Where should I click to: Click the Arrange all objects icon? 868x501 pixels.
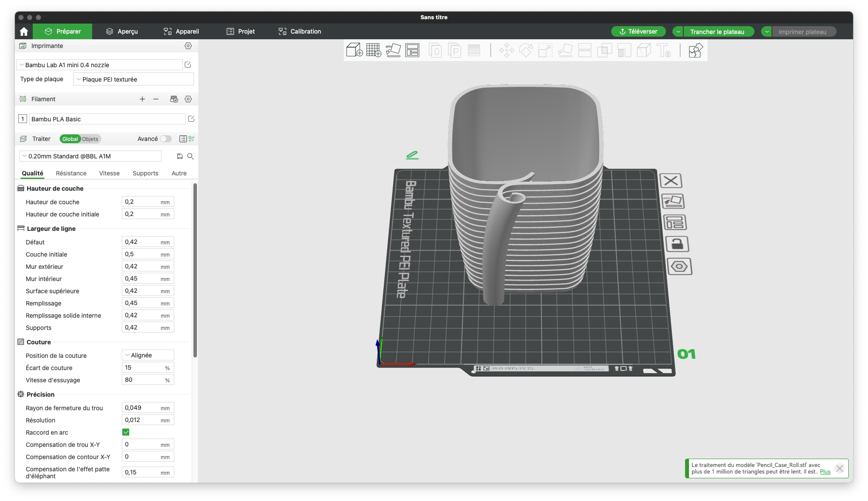point(412,50)
